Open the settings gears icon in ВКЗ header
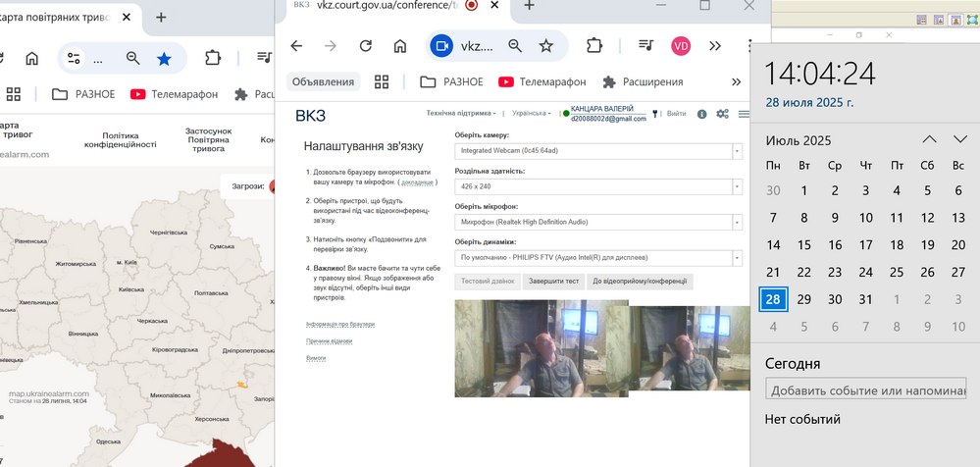 click(x=723, y=114)
